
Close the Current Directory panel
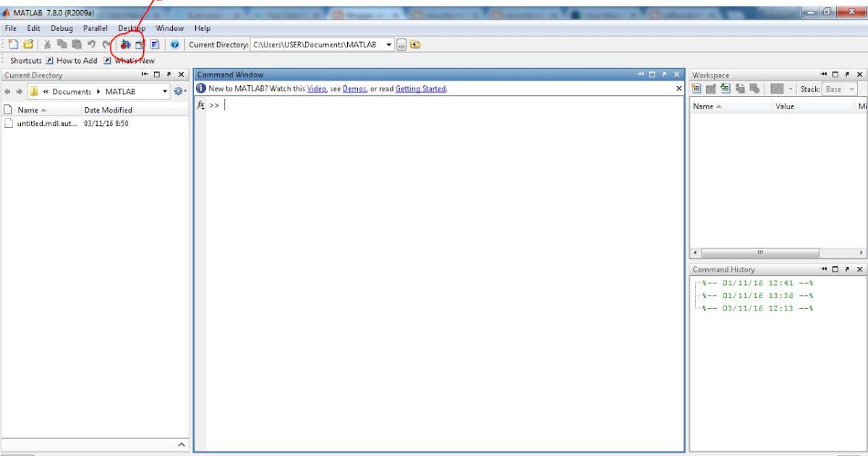[181, 75]
